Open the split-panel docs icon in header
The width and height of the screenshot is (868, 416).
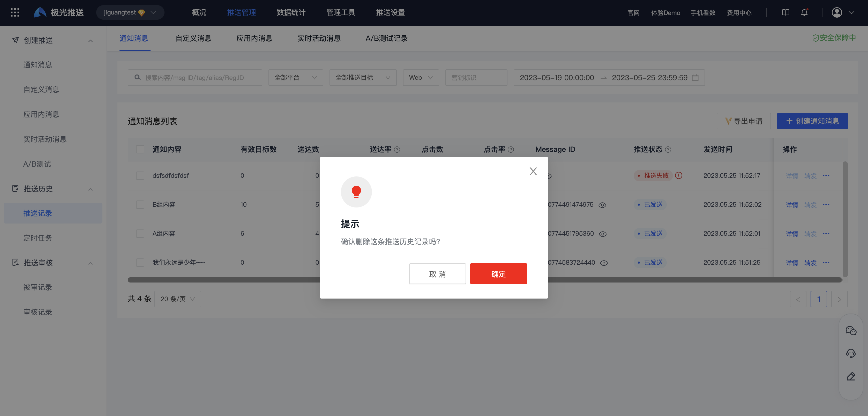[785, 12]
